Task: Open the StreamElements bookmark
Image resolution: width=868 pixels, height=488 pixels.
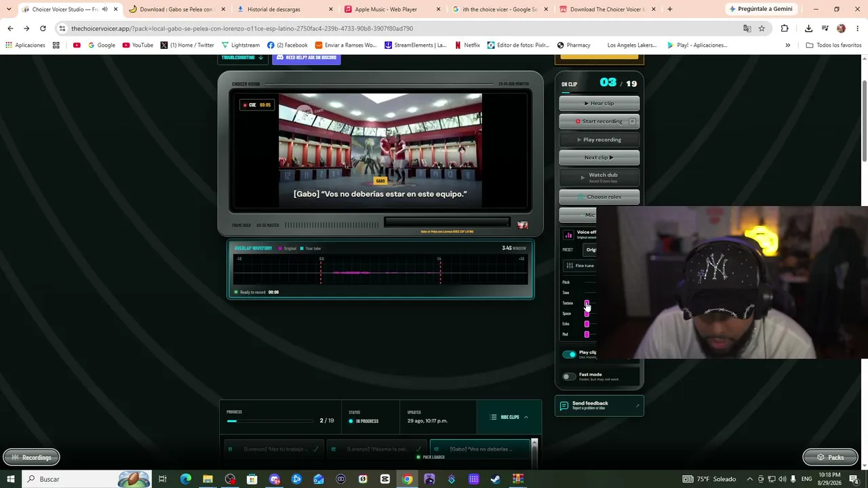Action: 415,45
